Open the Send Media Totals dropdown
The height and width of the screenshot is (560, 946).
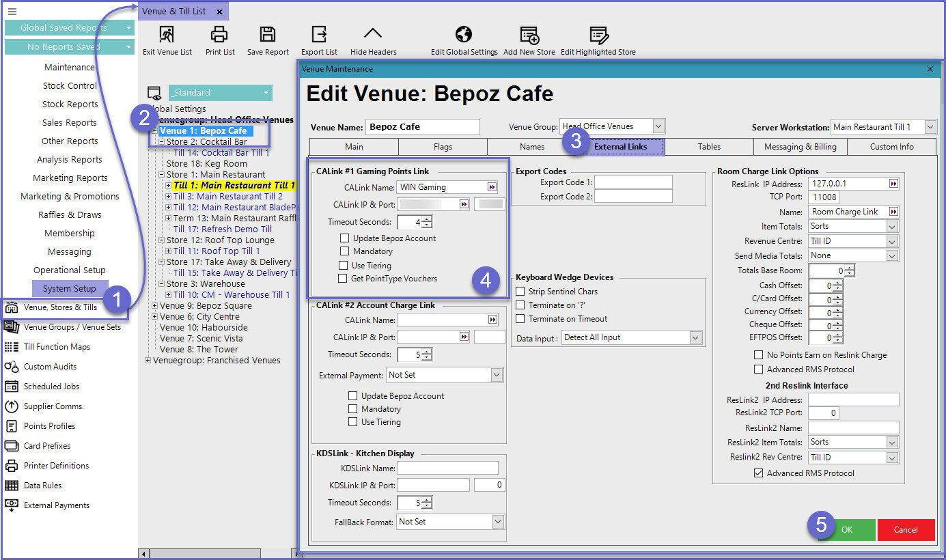point(892,255)
